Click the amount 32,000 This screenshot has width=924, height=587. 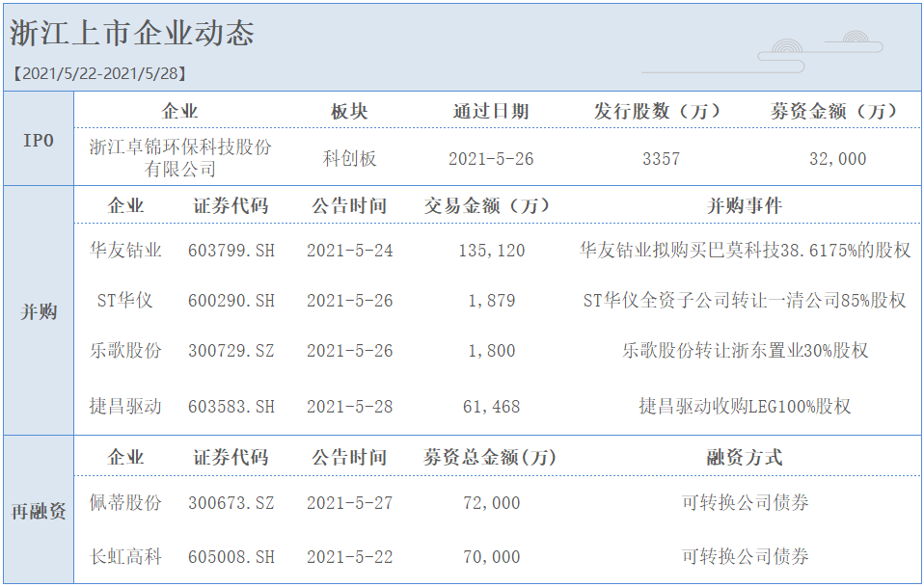pyautogui.click(x=837, y=159)
